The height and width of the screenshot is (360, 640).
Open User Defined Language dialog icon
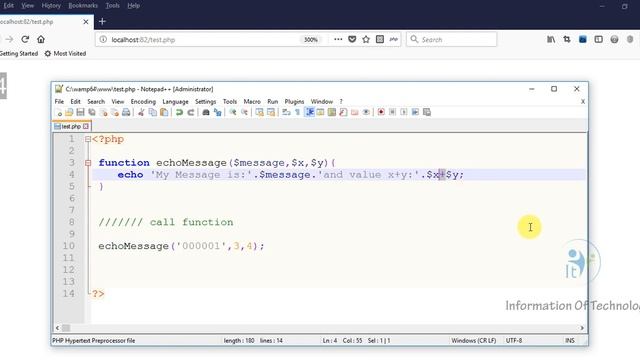[x=320, y=112]
